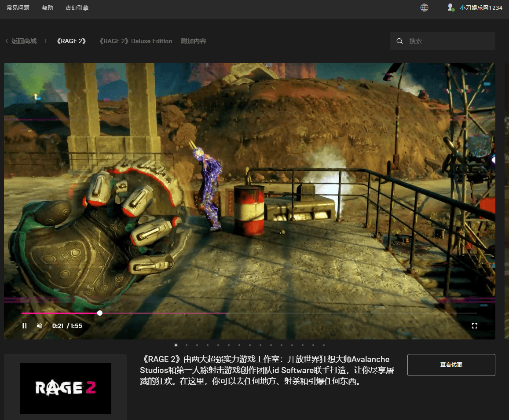This screenshot has width=509, height=420.
Task: Select the second carousel dot
Action: pos(187,345)
